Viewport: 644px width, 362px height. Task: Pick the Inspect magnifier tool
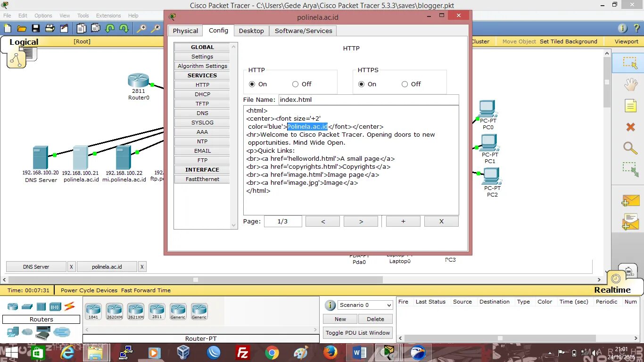tap(630, 148)
